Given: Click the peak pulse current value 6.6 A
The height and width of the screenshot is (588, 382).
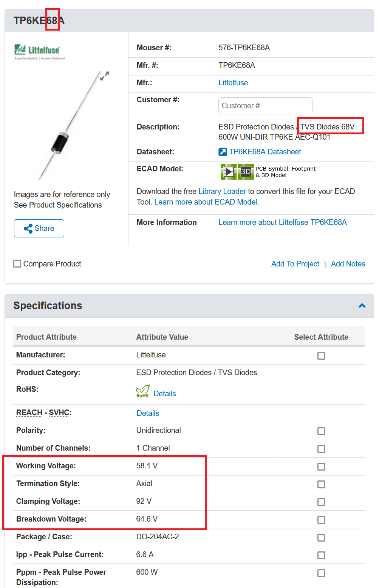Looking at the screenshot, I should [145, 554].
